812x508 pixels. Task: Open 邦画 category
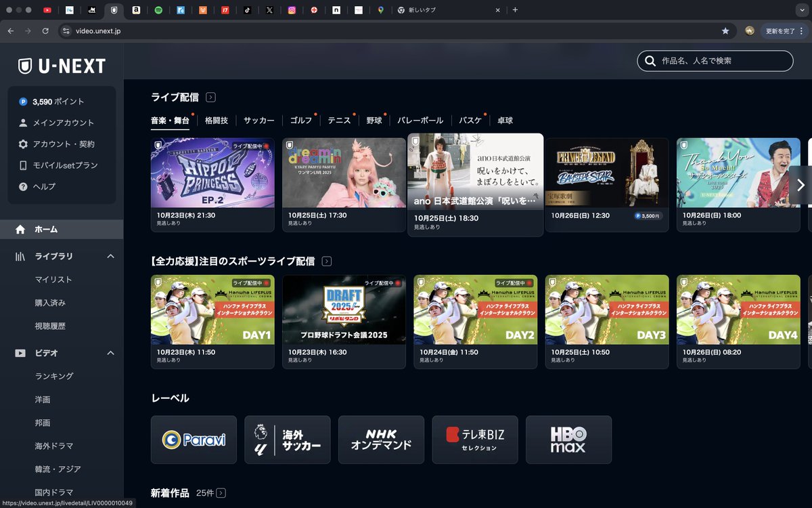43,423
